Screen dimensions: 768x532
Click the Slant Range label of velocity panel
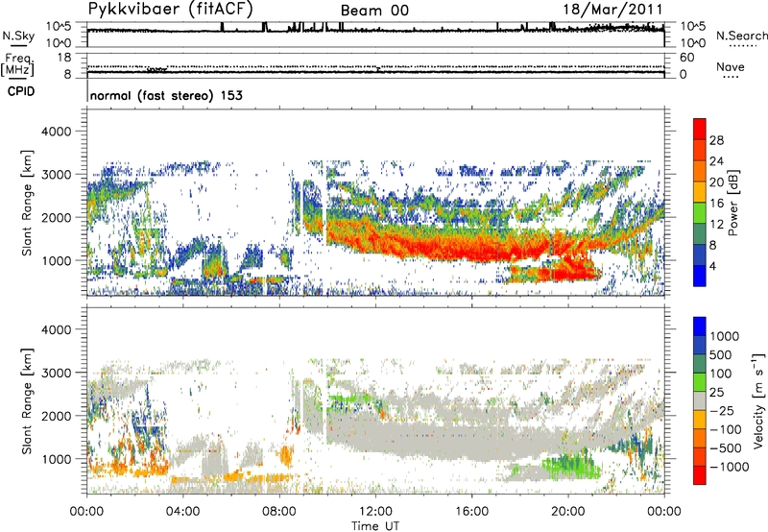click(27, 400)
